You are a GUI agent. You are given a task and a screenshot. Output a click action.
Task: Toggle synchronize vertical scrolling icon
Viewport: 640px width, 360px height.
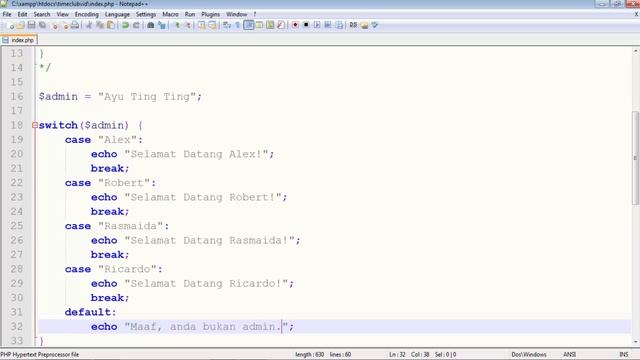click(202, 25)
